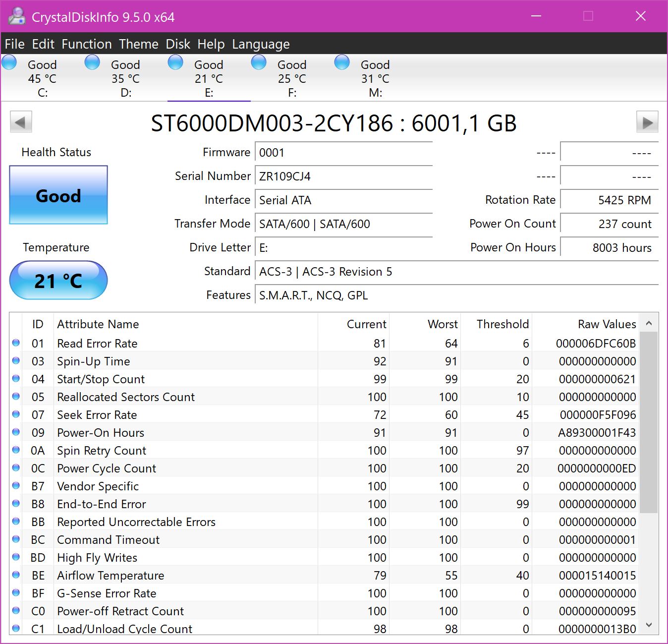
Task: Open the File menu
Action: (x=14, y=44)
